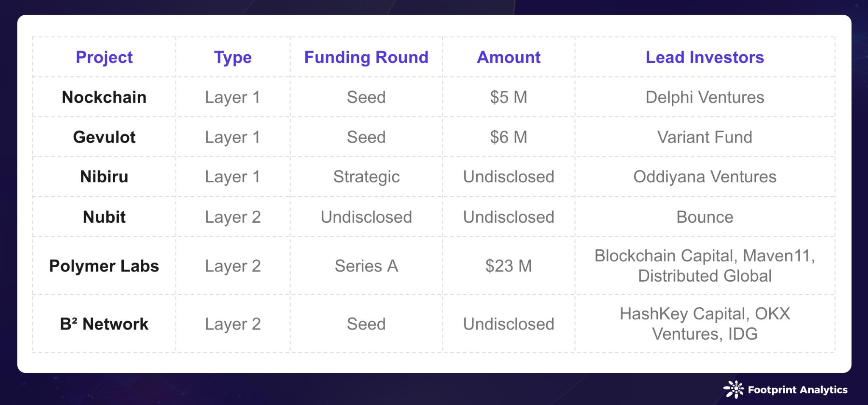The image size is (868, 405).
Task: Click the Nockchain project name
Action: click(x=104, y=97)
